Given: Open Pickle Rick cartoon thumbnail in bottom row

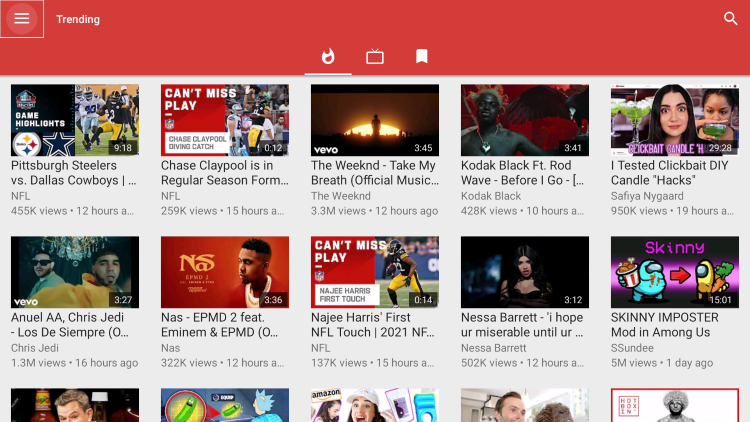Looking at the screenshot, I should tap(225, 405).
